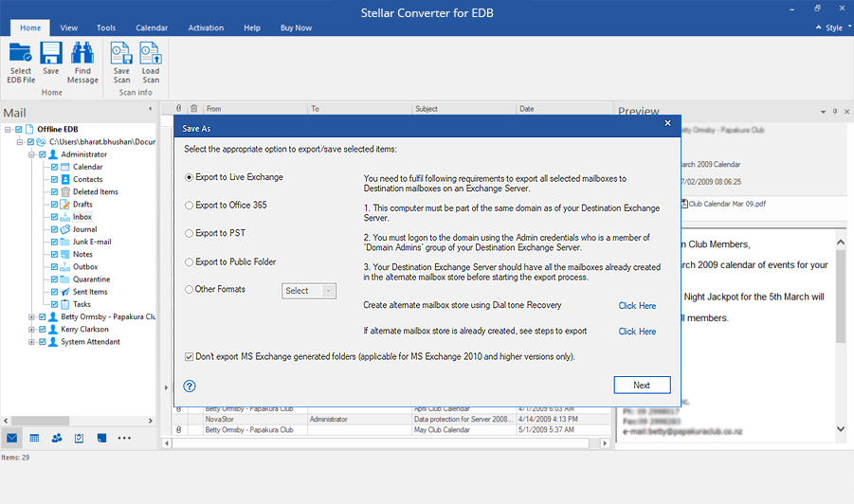Uncheck the Inbox folder checkbox

(54, 217)
